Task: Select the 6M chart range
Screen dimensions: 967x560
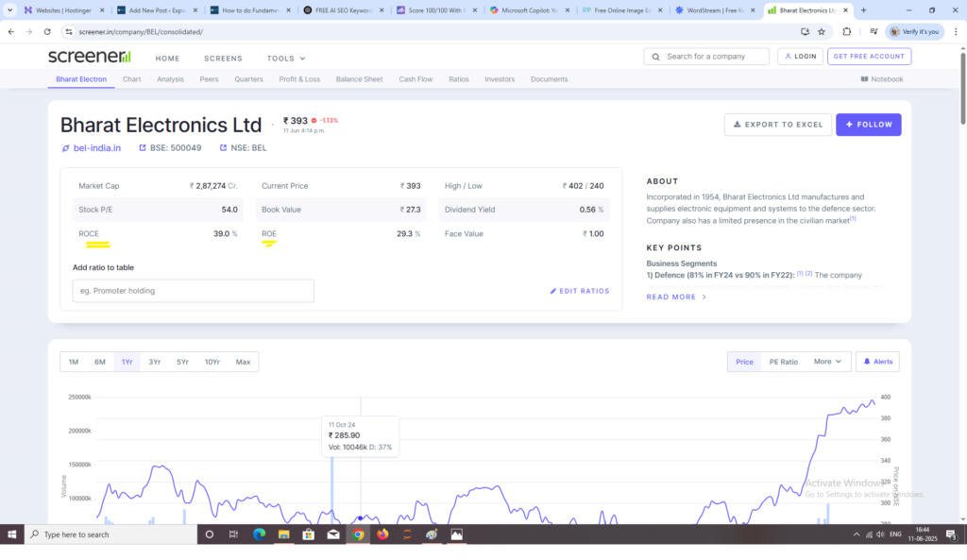Action: coord(100,362)
